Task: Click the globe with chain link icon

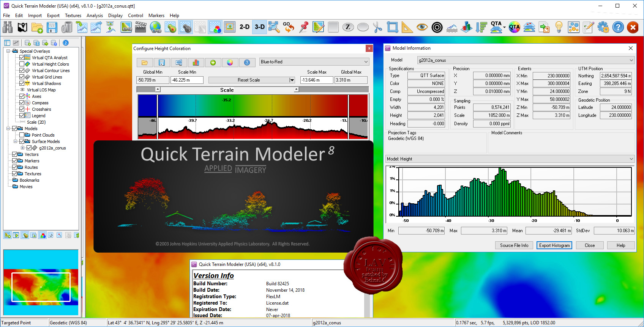Action: point(156,27)
